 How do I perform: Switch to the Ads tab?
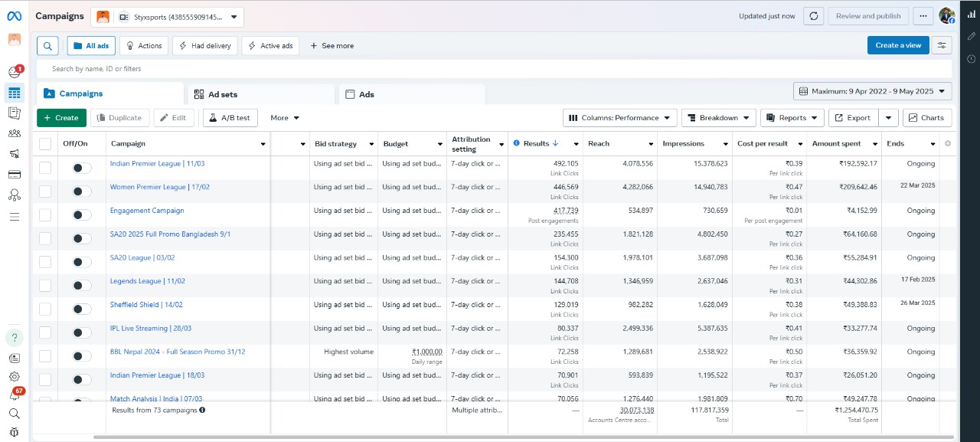tap(367, 94)
